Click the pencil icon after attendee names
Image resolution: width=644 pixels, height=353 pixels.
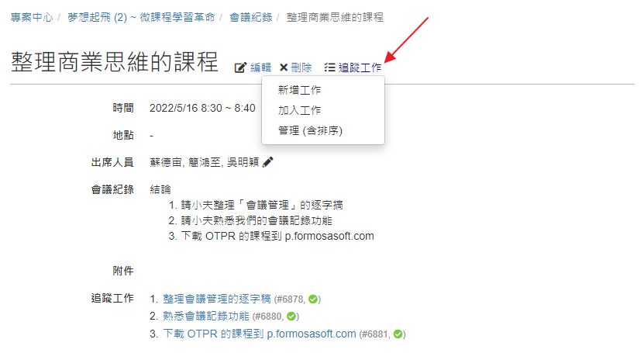268,162
